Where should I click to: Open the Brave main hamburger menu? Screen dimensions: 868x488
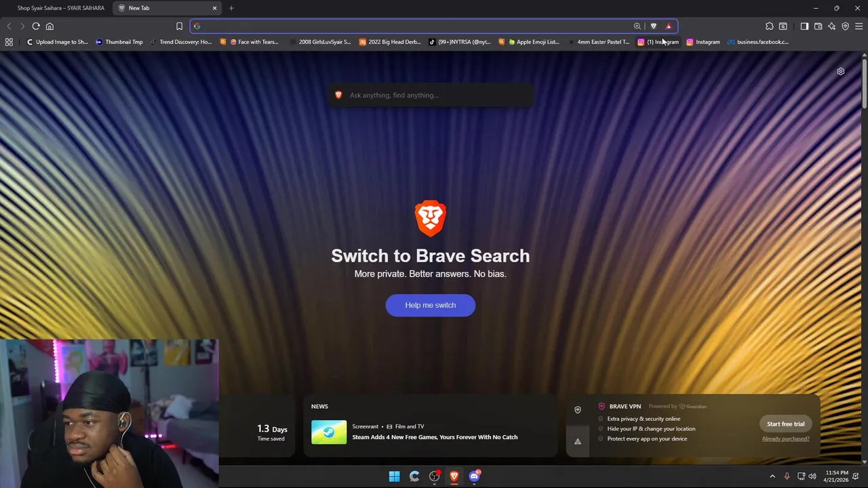(859, 26)
